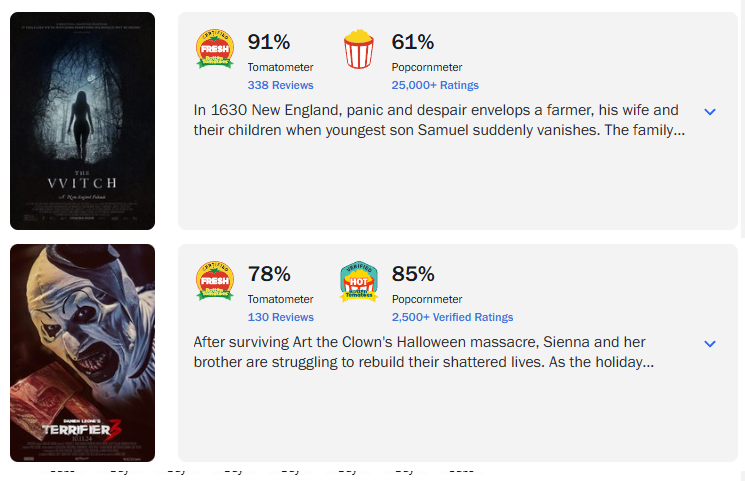Click the 85% Popcornmeter score
This screenshot has height=481, width=745.
pyautogui.click(x=413, y=274)
